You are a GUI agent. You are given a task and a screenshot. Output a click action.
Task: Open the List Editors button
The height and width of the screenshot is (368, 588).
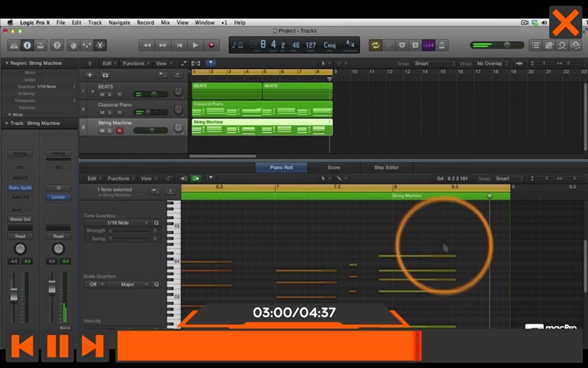[536, 46]
